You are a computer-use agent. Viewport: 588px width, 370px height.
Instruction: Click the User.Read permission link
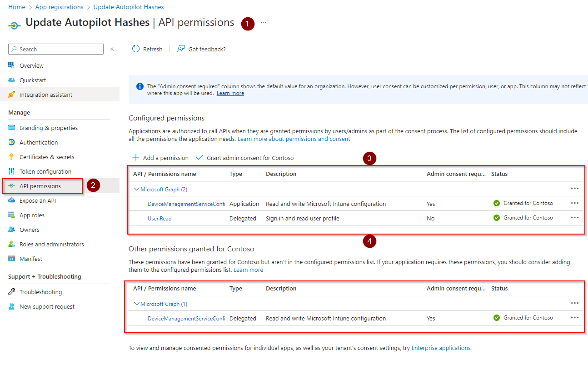[x=159, y=218]
